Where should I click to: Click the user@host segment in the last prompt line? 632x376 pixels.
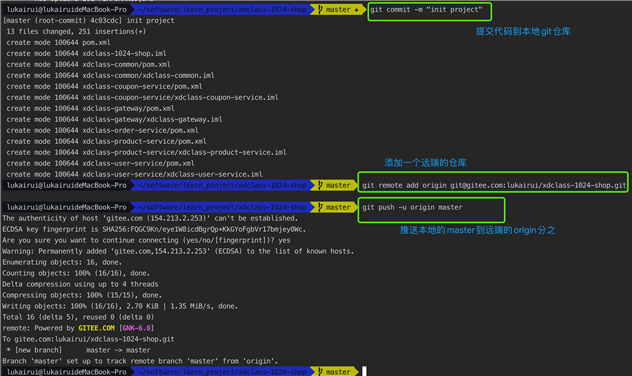coord(66,372)
